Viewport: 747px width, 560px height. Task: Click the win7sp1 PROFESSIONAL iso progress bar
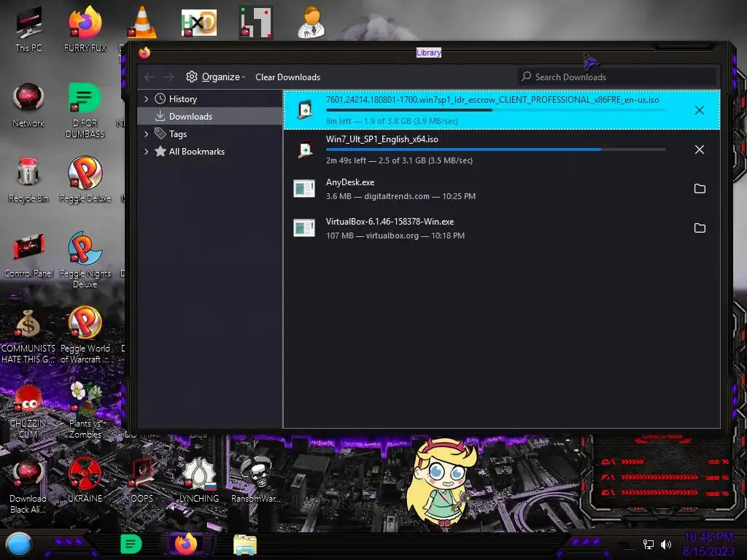point(495,110)
